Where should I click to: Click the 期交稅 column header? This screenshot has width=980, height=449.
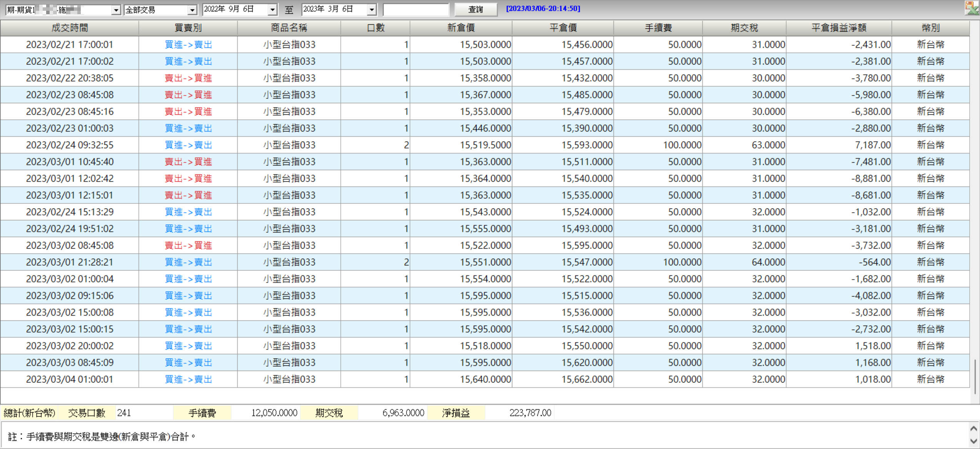click(744, 28)
